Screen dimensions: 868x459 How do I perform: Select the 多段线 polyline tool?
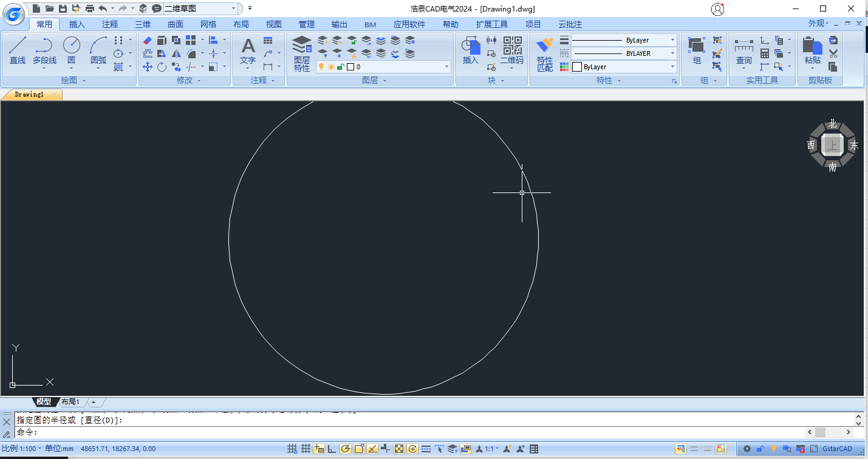tap(44, 50)
